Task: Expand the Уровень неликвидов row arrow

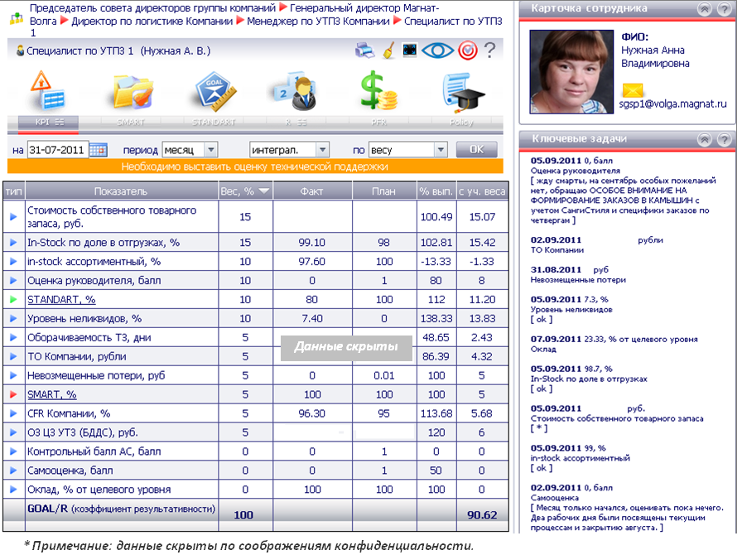Action: pos(13,318)
